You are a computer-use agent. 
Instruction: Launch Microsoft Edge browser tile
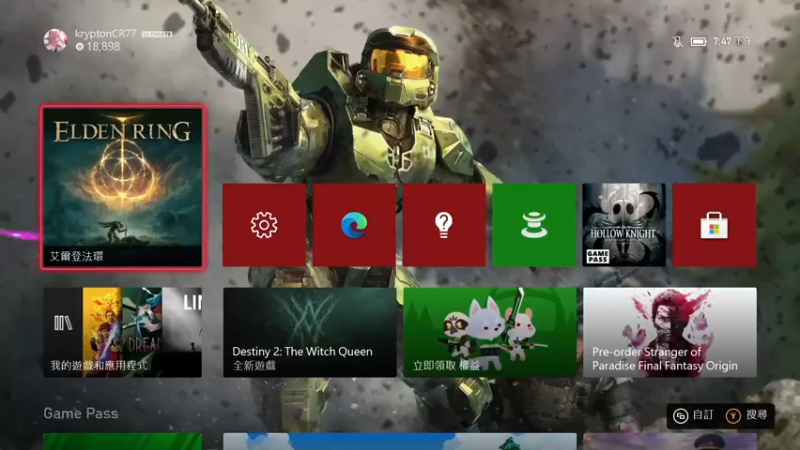[x=355, y=225]
